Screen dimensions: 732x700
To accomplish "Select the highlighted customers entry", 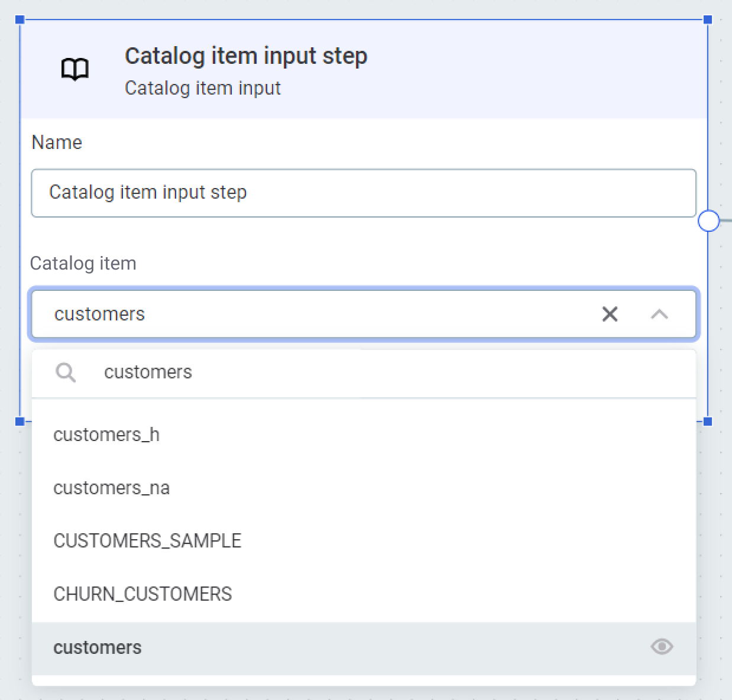I will (98, 647).
